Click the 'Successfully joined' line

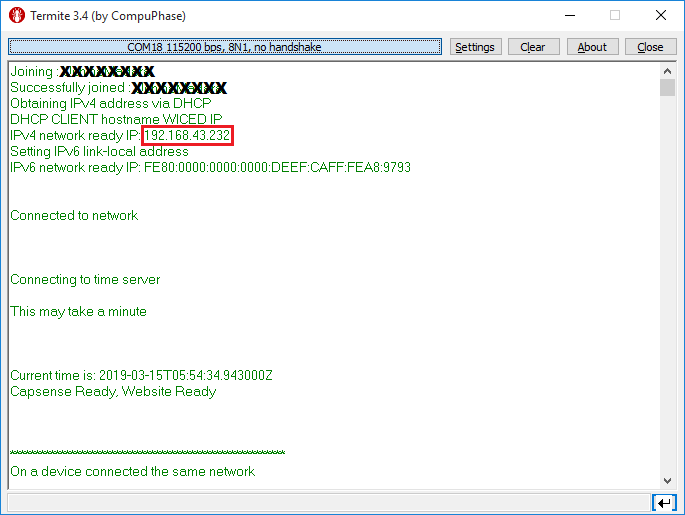pyautogui.click(x=118, y=87)
